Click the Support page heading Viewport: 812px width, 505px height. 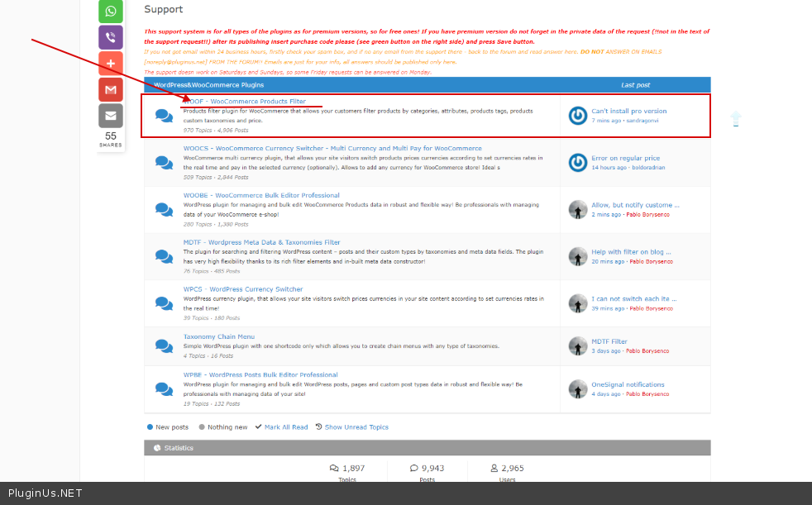163,9
